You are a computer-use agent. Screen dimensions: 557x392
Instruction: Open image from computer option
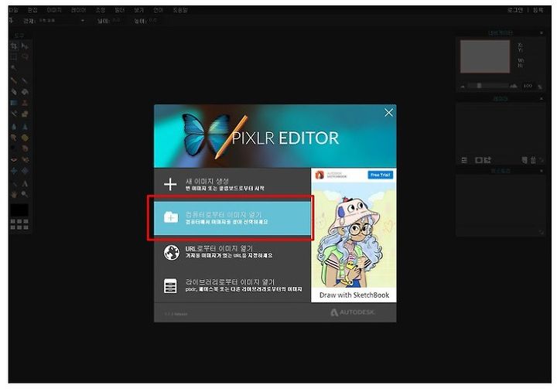[232, 218]
